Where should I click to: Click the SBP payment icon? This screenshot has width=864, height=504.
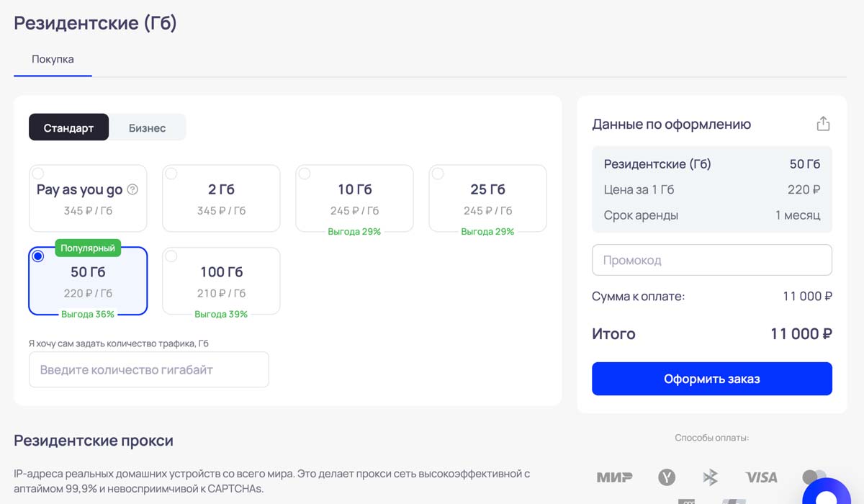point(711,477)
